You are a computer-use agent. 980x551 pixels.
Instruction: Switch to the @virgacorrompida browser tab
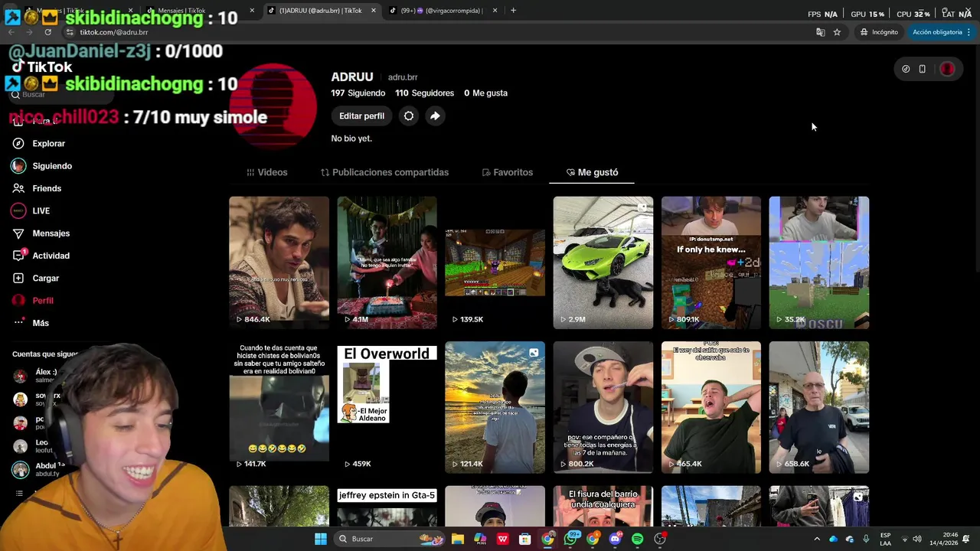443,11
